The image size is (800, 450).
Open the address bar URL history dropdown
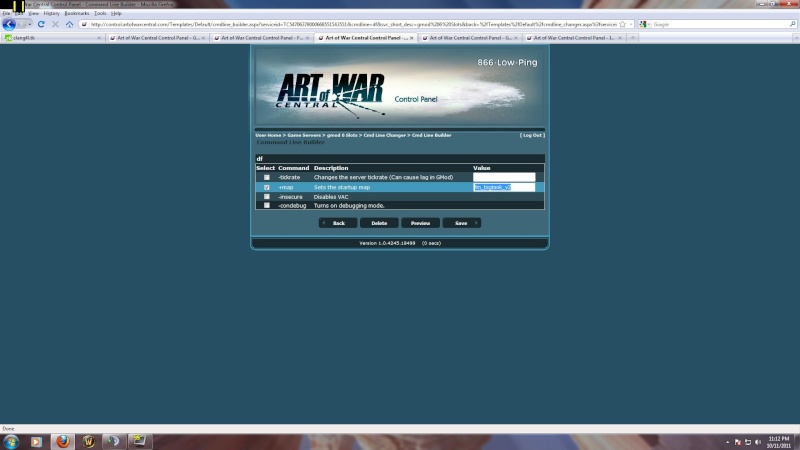(631, 24)
